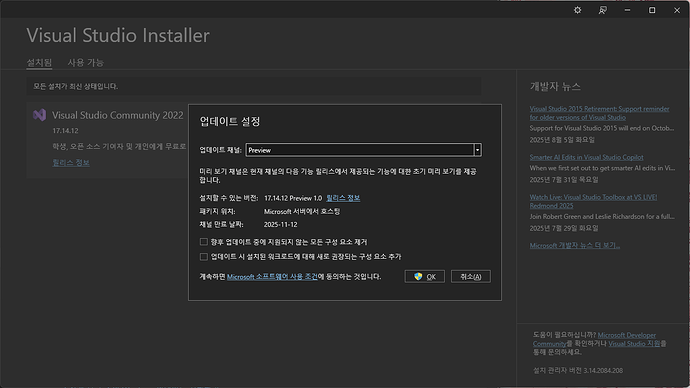The height and width of the screenshot is (388, 690).
Task: Open 릴리스 정보 link under Visual Studio Community
Action: coord(71,163)
